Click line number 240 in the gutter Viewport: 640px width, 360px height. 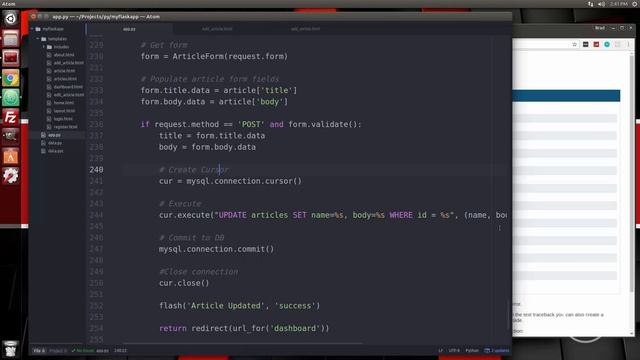96,169
